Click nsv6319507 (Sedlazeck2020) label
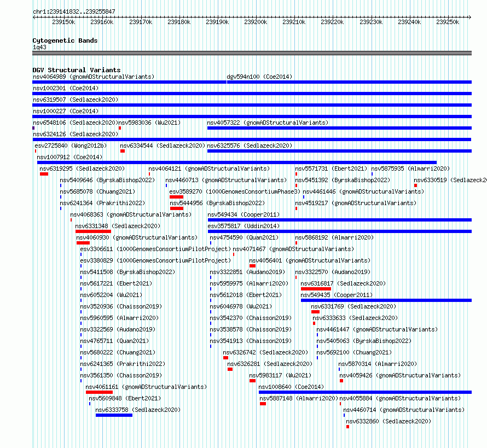The width and height of the screenshot is (487, 448). click(76, 100)
